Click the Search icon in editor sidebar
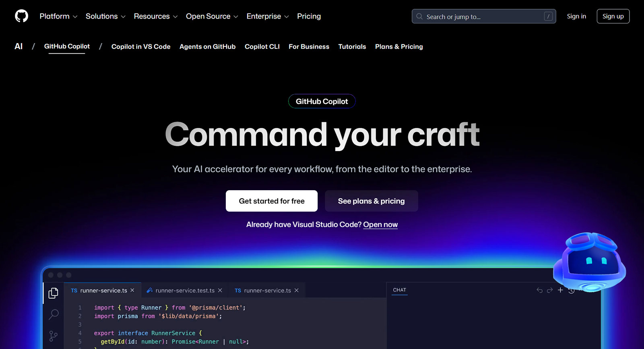 pos(54,314)
